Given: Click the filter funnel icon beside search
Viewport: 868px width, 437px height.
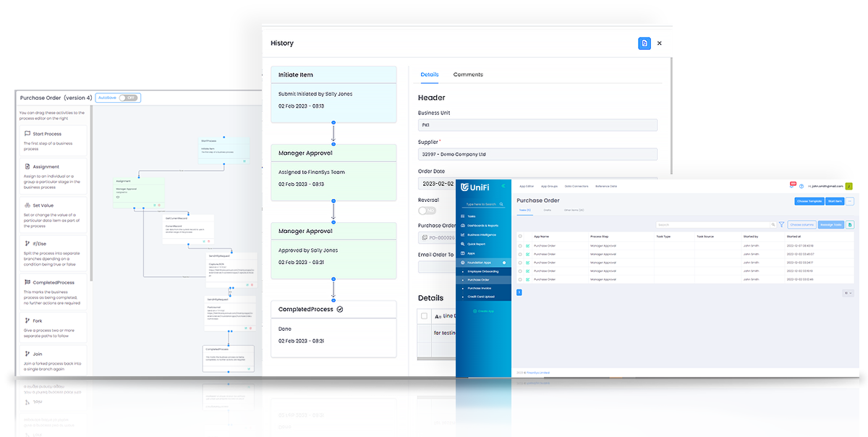Looking at the screenshot, I should (x=781, y=225).
